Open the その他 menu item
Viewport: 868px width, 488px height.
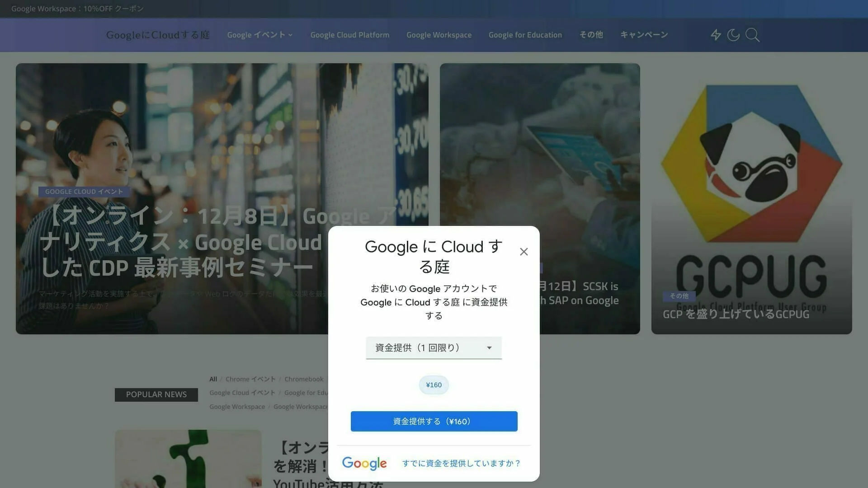(x=591, y=35)
